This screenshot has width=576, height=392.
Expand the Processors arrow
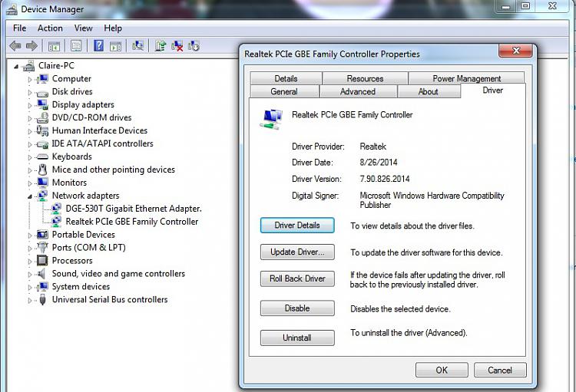30,262
